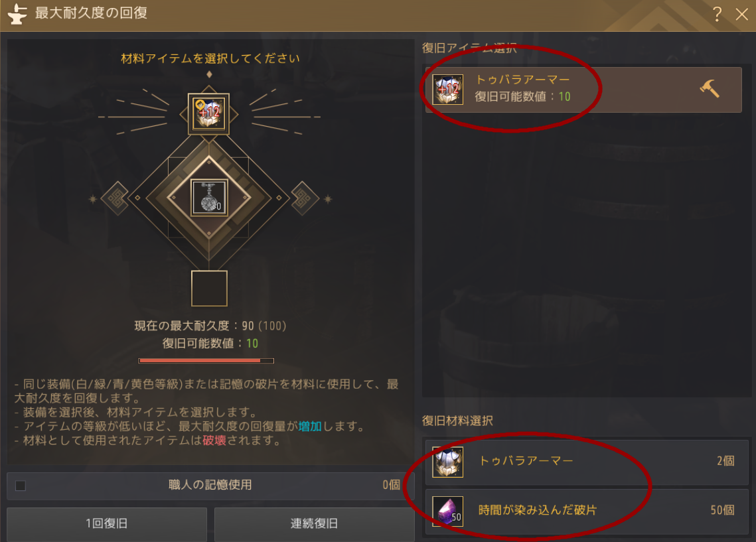
Task: Select トゥバラアーマー with 復旧可能数値 10
Action: click(583, 90)
